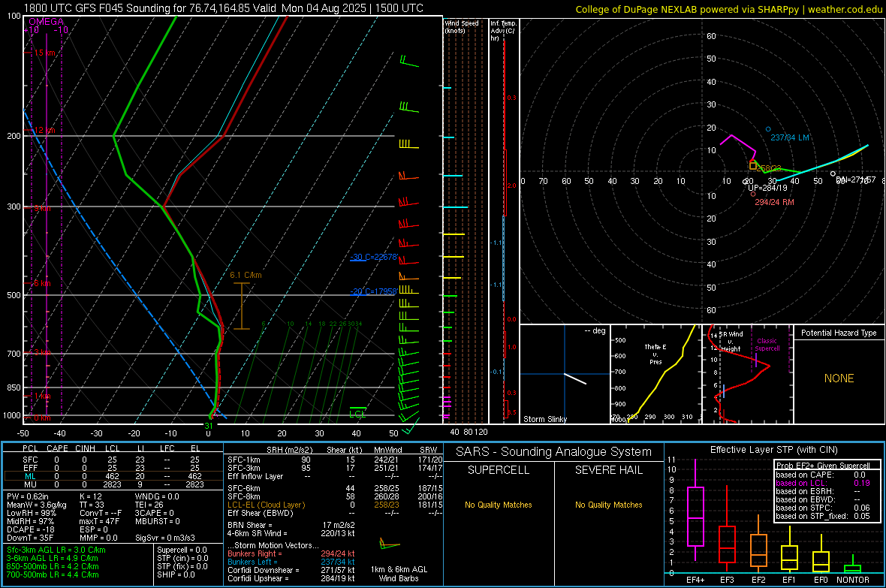Click the Storm Slinky panel label
This screenshot has width=886, height=588.
544,419
